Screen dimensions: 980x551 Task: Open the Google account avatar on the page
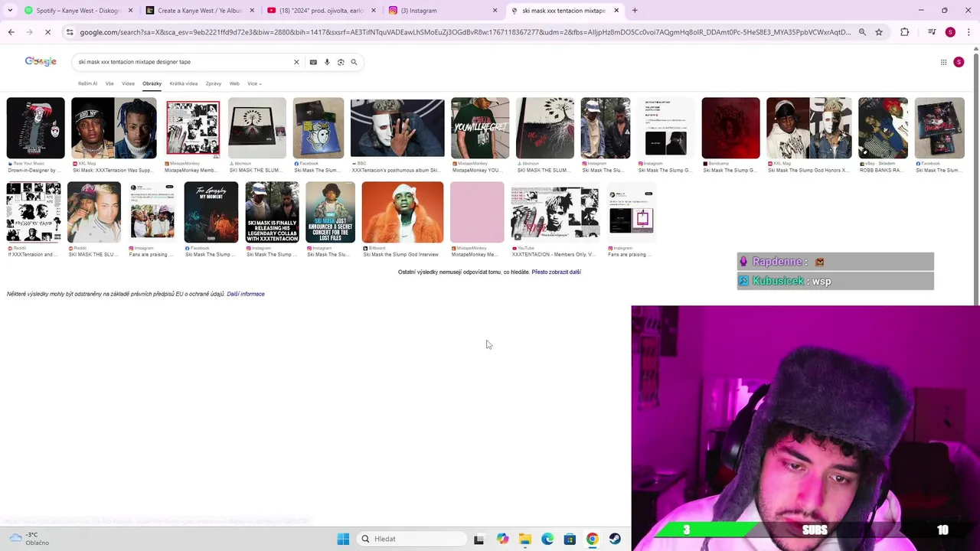tap(959, 62)
